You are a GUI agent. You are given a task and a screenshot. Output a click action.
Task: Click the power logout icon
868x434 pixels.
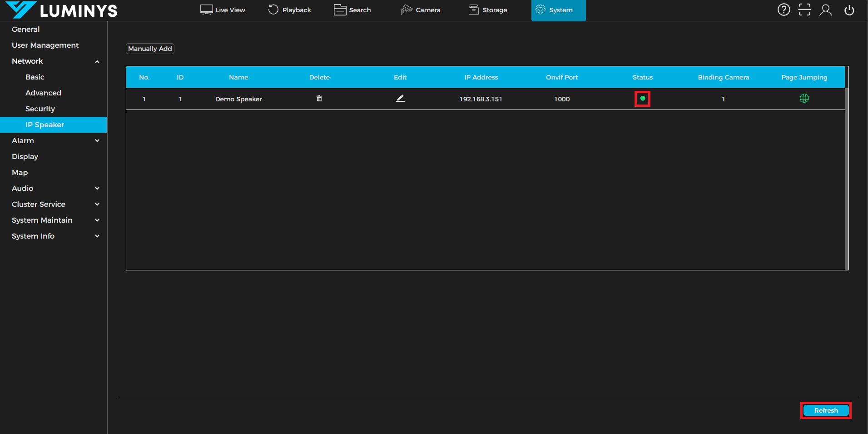(849, 10)
